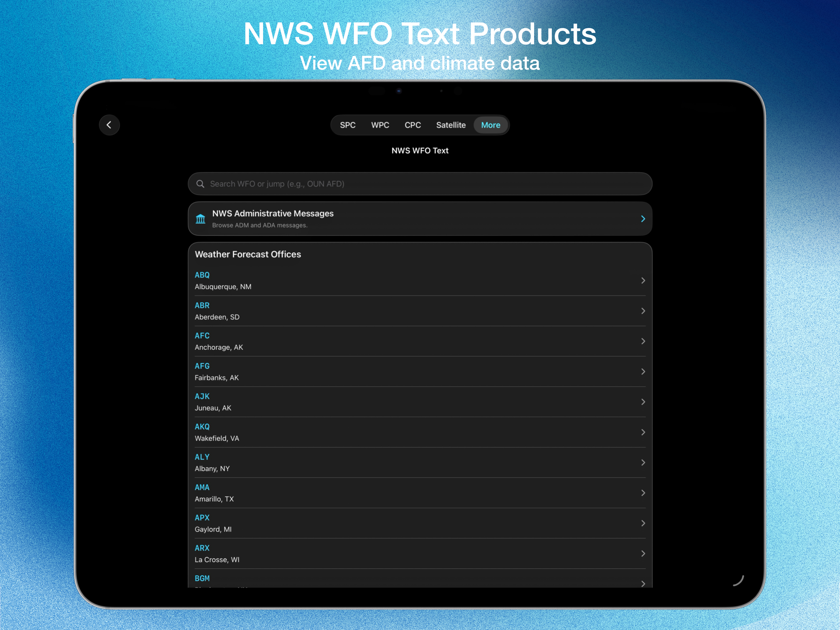
Task: Click the Wakefield, VA label
Action: pos(217,439)
